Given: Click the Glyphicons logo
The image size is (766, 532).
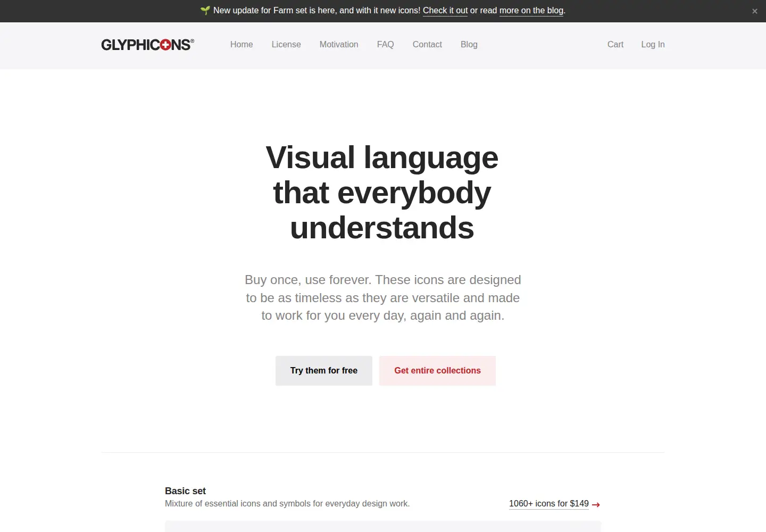Looking at the screenshot, I should point(147,45).
